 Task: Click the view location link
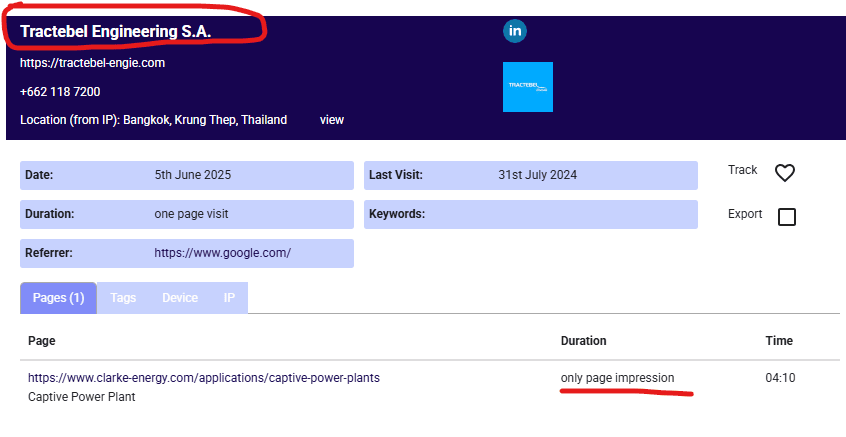[331, 120]
